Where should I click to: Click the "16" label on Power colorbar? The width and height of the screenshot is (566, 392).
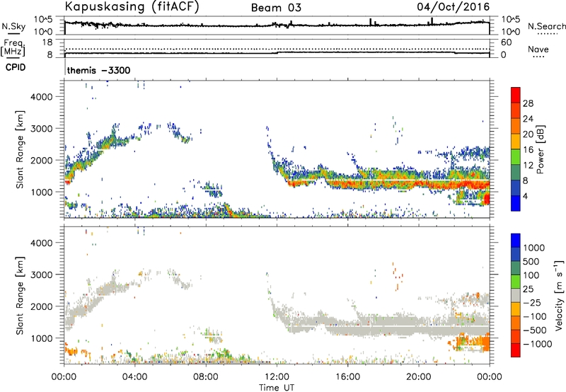click(x=528, y=150)
